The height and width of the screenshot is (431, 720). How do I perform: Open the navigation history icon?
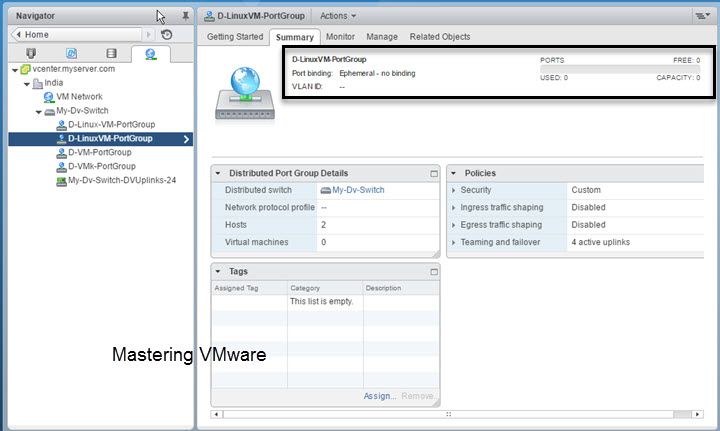coord(167,34)
